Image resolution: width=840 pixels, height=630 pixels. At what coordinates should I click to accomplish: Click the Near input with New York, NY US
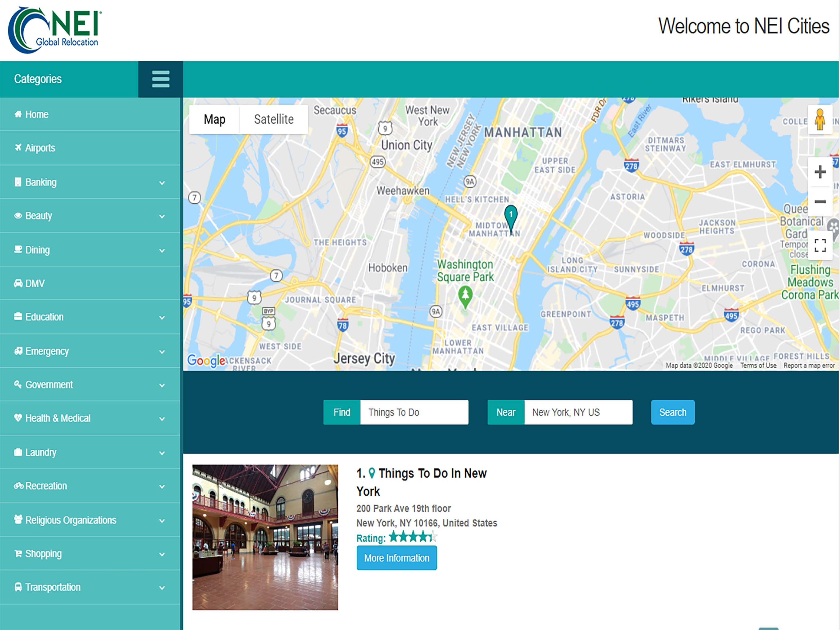(578, 412)
